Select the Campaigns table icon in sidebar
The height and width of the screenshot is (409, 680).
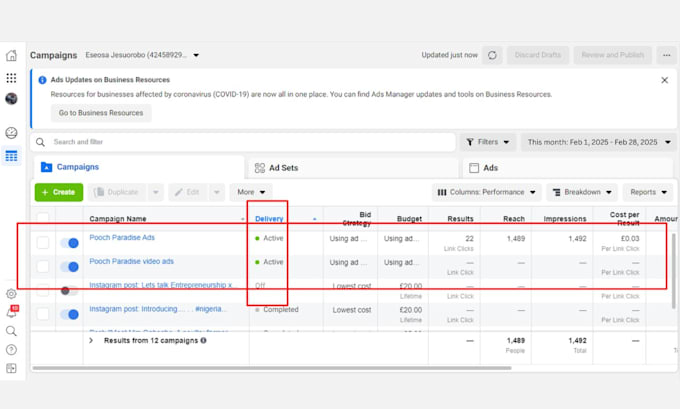[11, 156]
